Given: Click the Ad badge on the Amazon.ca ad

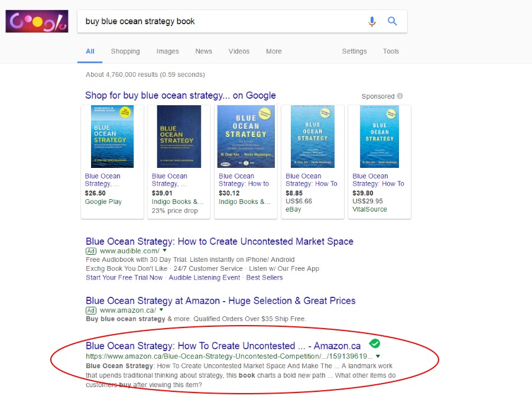Looking at the screenshot, I should pyautogui.click(x=91, y=310).
